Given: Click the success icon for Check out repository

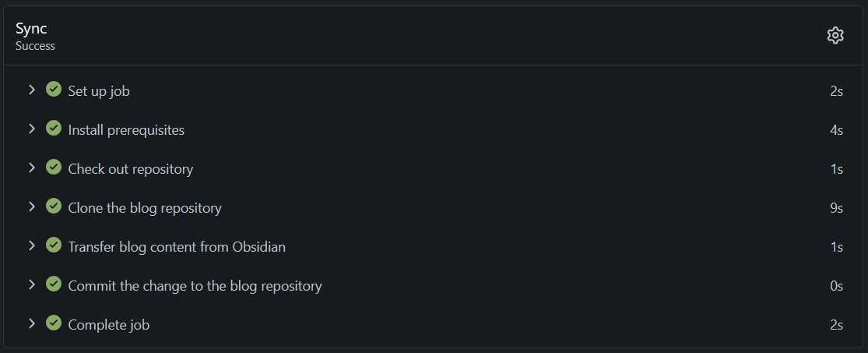Looking at the screenshot, I should (54, 168).
